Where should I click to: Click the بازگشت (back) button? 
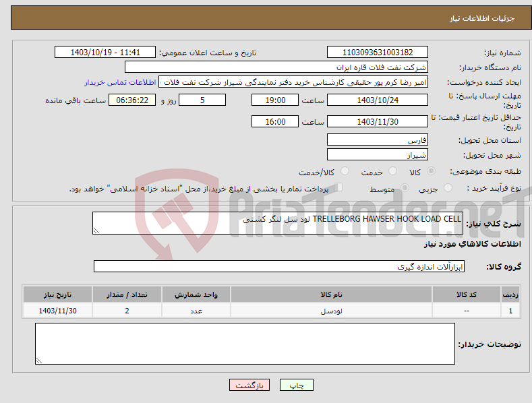tap(249, 385)
